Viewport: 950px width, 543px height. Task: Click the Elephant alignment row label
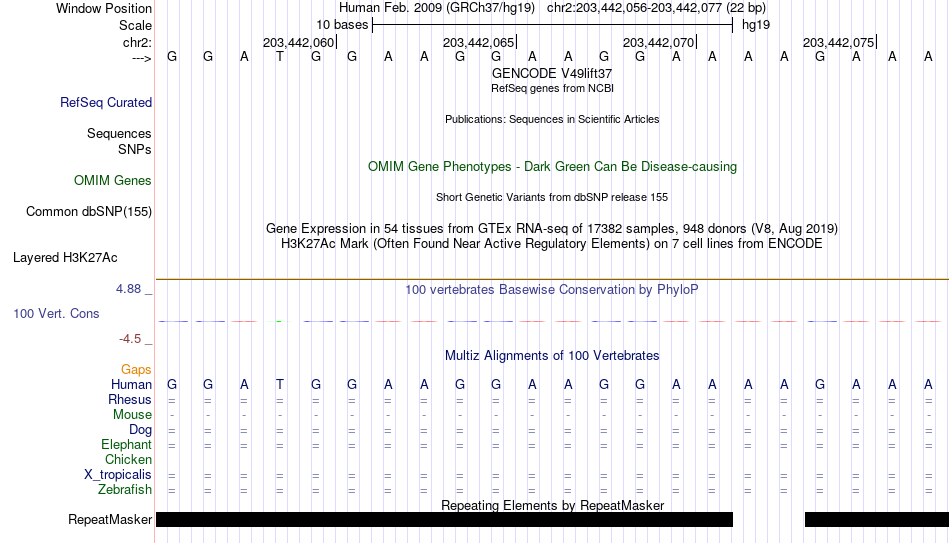click(127, 444)
